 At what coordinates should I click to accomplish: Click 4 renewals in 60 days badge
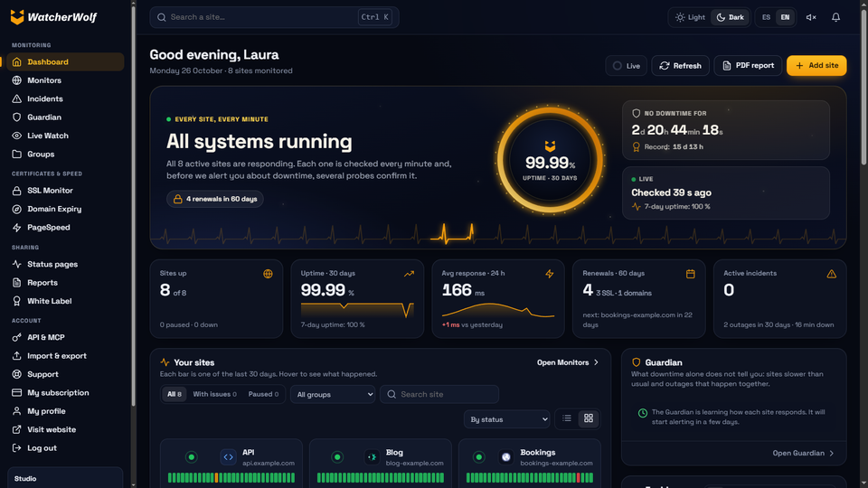(215, 199)
